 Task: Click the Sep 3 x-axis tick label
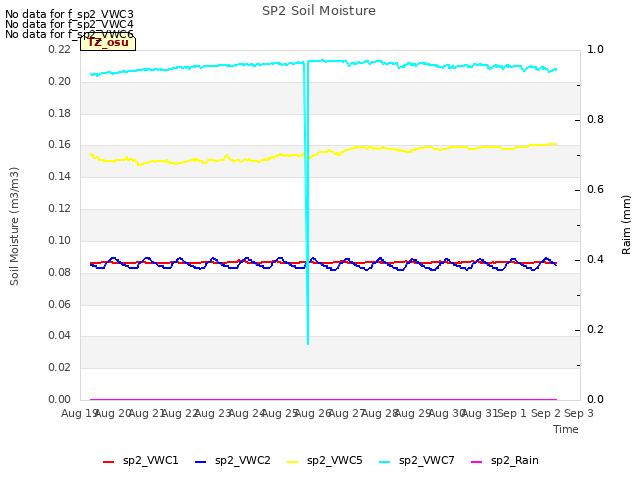click(x=579, y=413)
